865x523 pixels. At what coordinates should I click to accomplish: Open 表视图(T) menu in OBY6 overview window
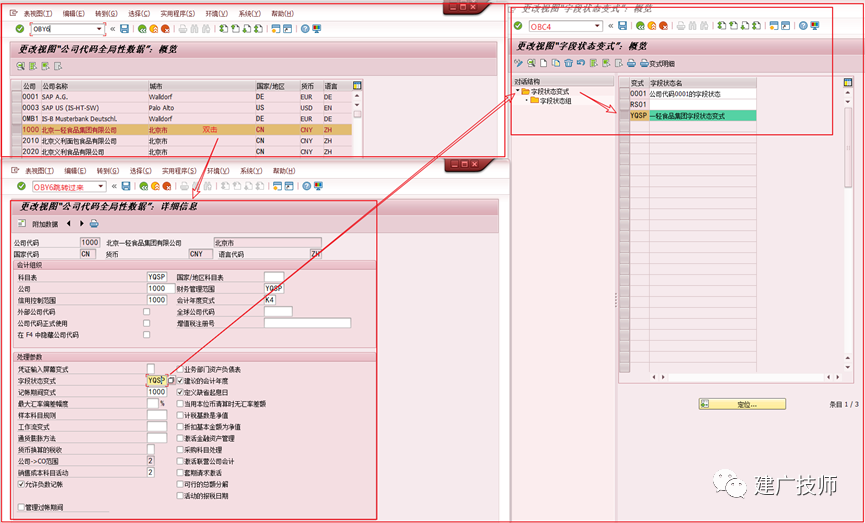[x=38, y=13]
